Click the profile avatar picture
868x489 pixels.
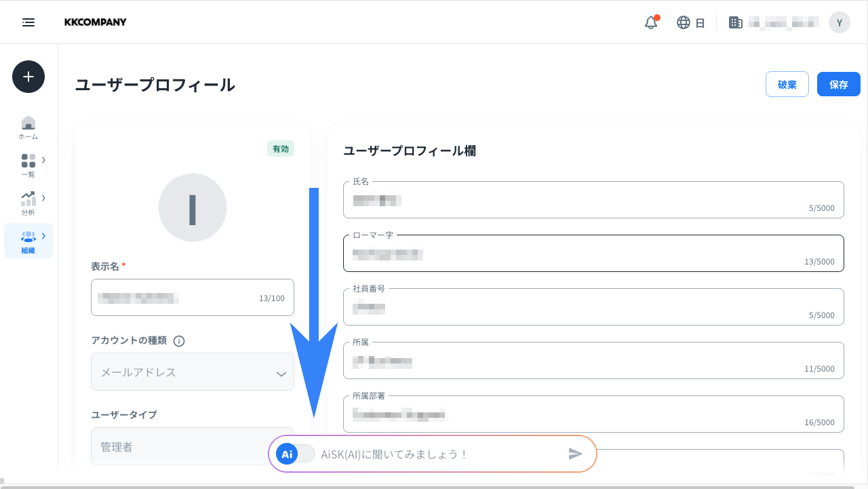pos(193,208)
